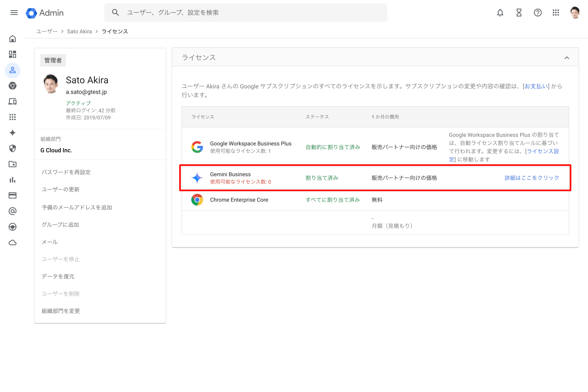Open the help question mark icon
The image size is (588, 392).
point(538,13)
